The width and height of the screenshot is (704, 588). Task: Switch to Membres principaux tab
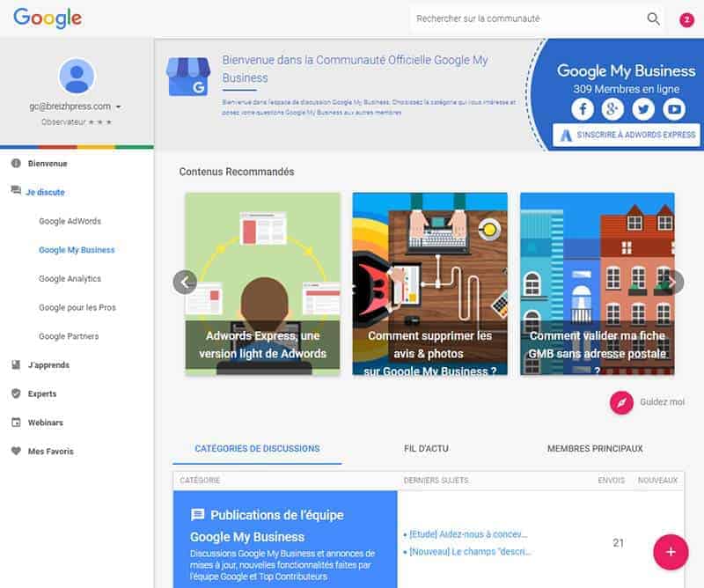pos(595,448)
